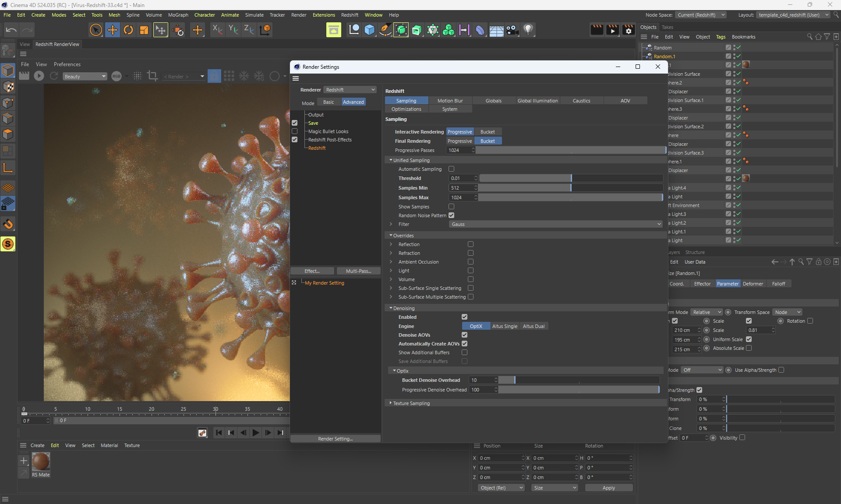This screenshot has width=841, height=504.
Task: Click the Light object icon
Action: click(528, 30)
